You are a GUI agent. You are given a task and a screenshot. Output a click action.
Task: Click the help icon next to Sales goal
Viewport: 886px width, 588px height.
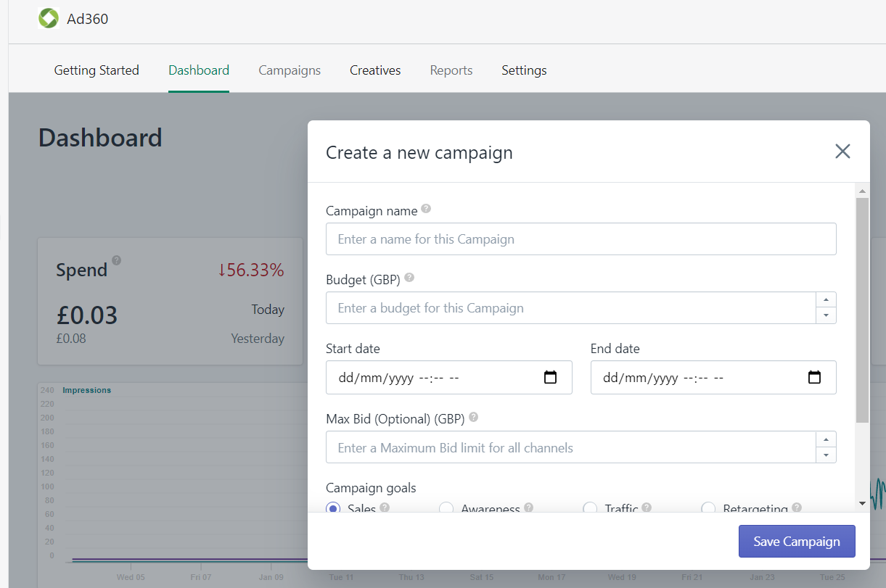click(x=384, y=508)
